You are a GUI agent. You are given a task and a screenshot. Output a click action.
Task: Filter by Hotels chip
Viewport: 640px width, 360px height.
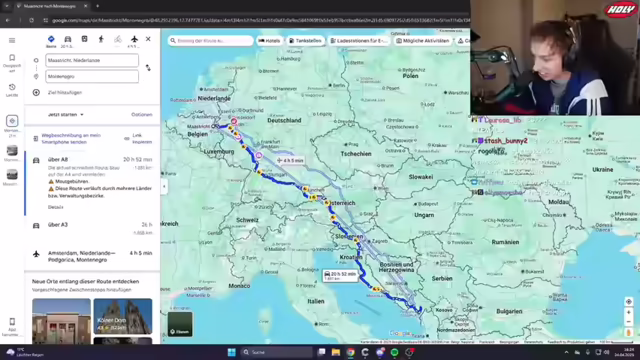click(269, 41)
